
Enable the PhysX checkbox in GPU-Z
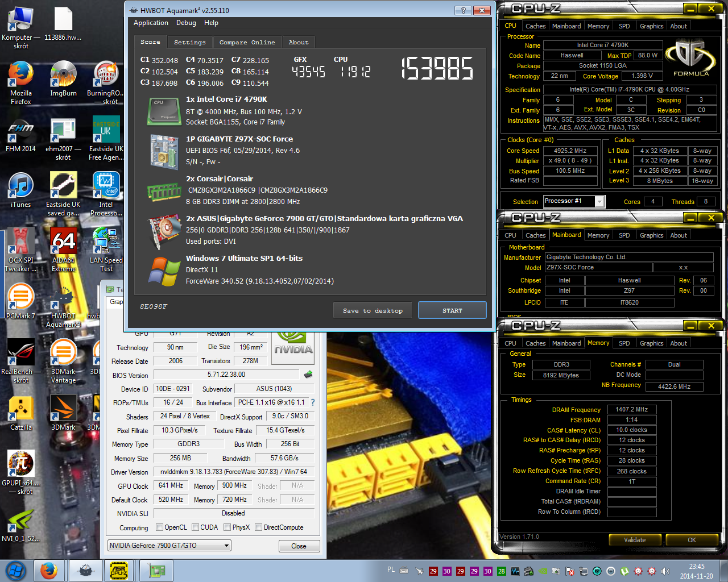click(x=227, y=527)
